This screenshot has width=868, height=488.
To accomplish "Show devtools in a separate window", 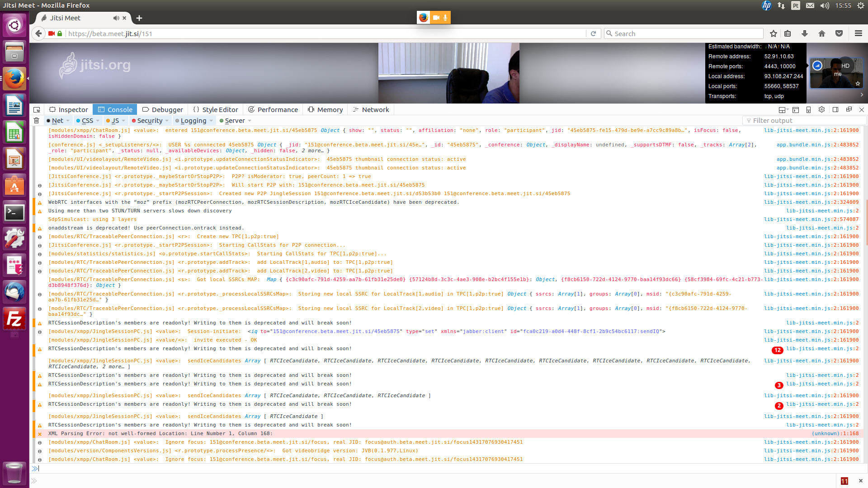I will [x=849, y=110].
